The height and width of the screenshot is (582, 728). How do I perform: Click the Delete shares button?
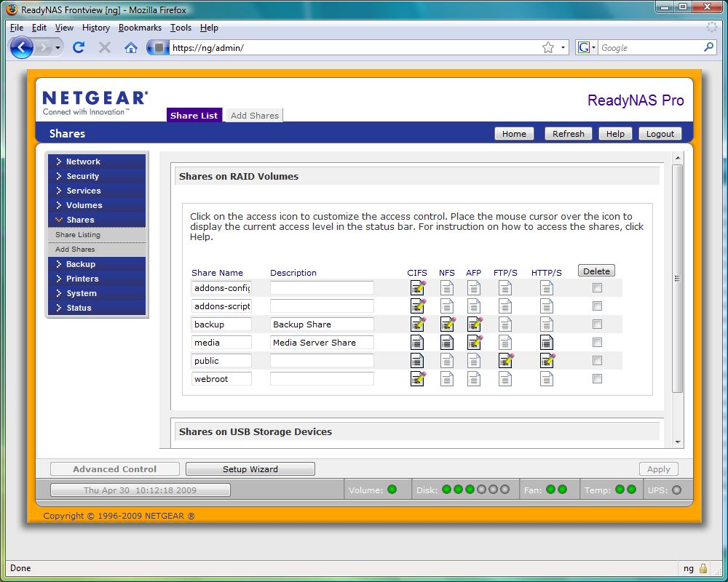(596, 271)
